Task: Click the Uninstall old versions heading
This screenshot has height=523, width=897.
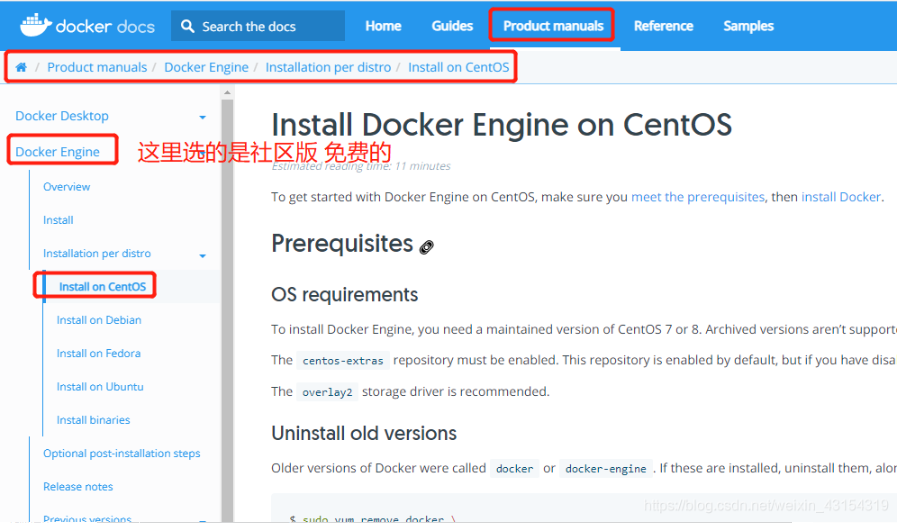Action: click(x=364, y=433)
